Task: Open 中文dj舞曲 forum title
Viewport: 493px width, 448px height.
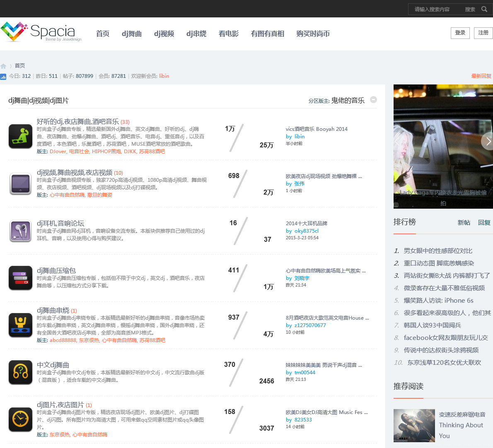Action: pos(53,365)
